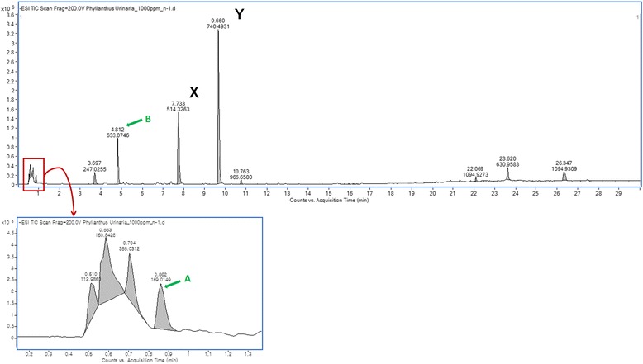Click the bold letter Y label
Screen dimensions: 643x364
tap(240, 15)
